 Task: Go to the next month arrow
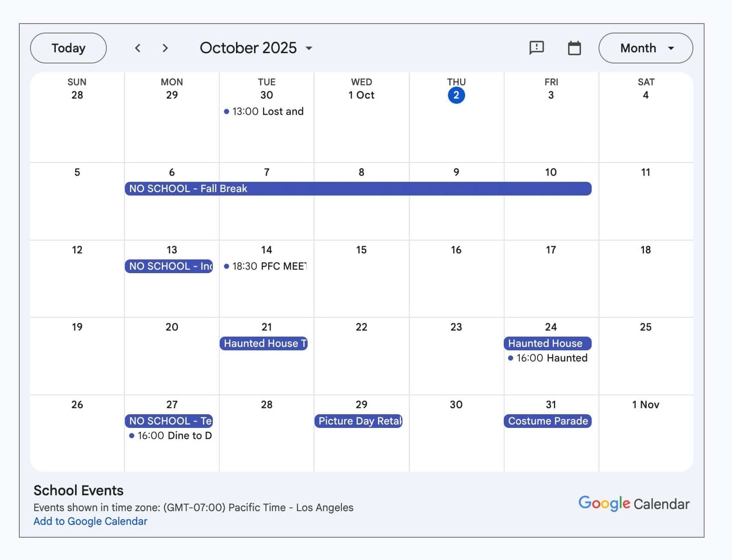[165, 48]
